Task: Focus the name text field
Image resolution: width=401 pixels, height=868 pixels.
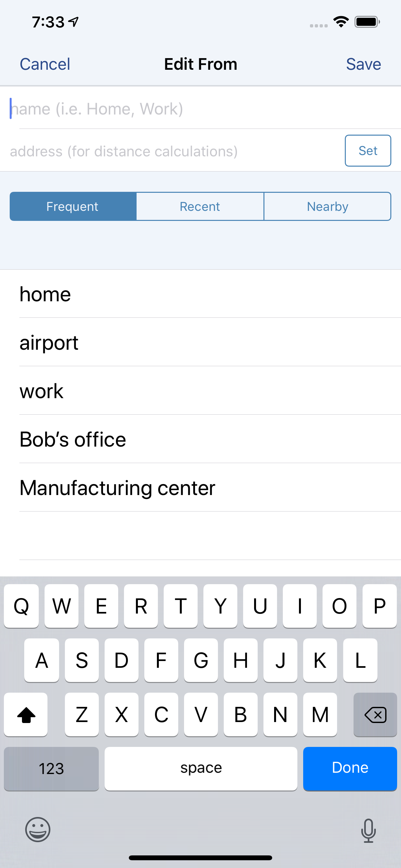Action: [x=200, y=108]
